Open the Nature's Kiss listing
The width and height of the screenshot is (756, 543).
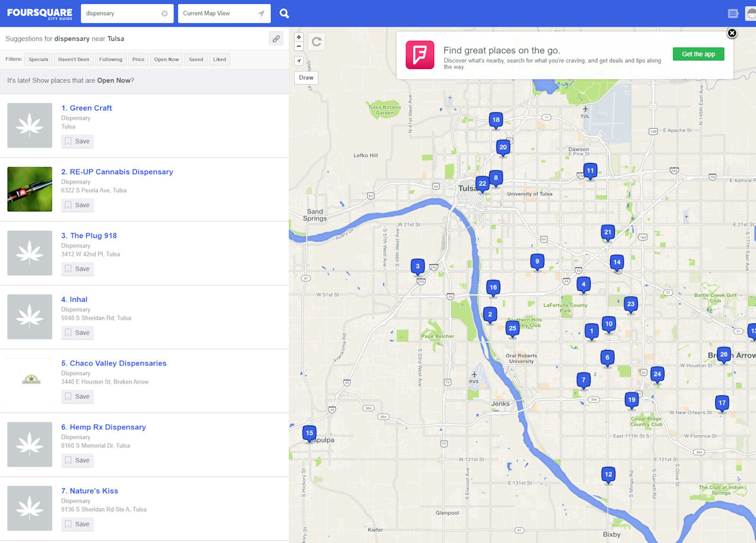click(x=94, y=490)
